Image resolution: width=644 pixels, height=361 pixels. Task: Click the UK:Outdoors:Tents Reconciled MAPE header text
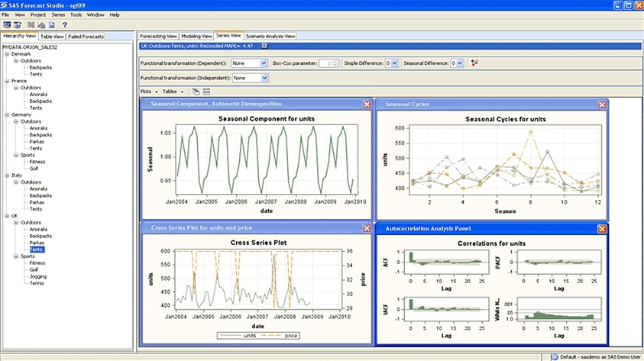pyautogui.click(x=197, y=46)
